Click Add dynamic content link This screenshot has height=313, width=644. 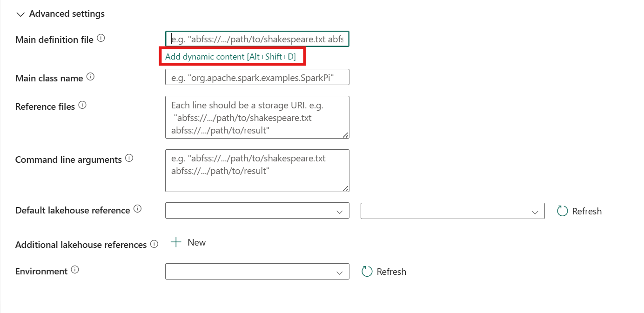[x=231, y=57]
